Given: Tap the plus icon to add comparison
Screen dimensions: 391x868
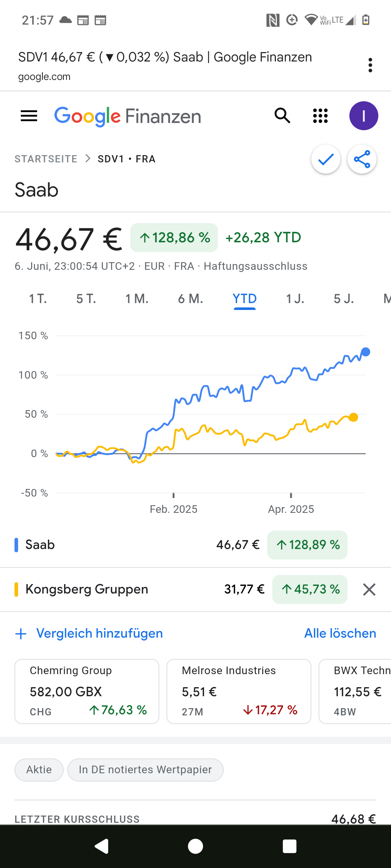Looking at the screenshot, I should tap(21, 634).
